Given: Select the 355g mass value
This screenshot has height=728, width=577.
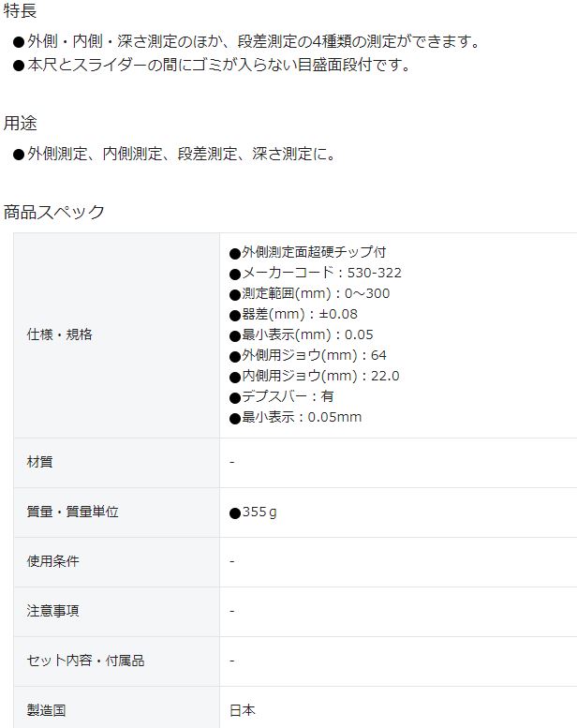Looking at the screenshot, I should pyautogui.click(x=253, y=513).
